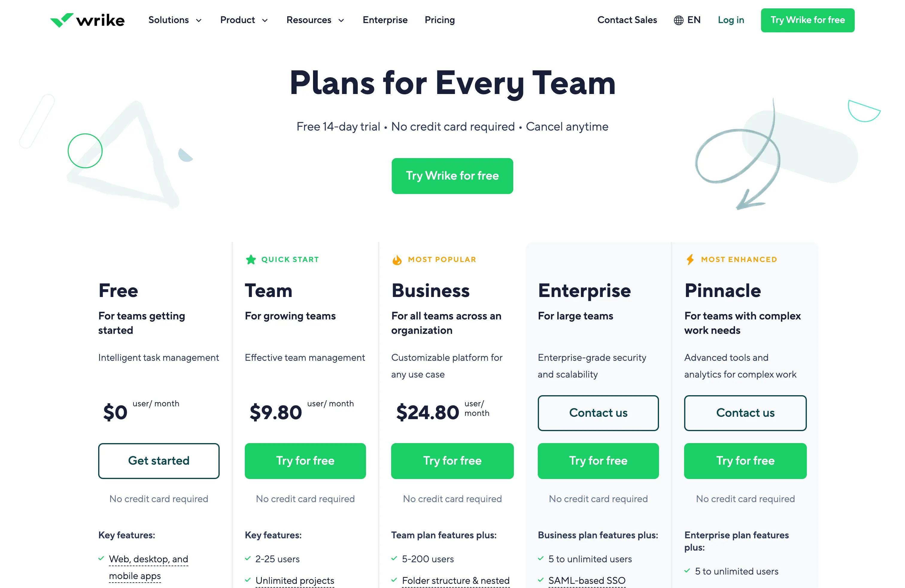Image resolution: width=905 pixels, height=588 pixels.
Task: Expand the Solutions dropdown menu
Action: (x=174, y=20)
